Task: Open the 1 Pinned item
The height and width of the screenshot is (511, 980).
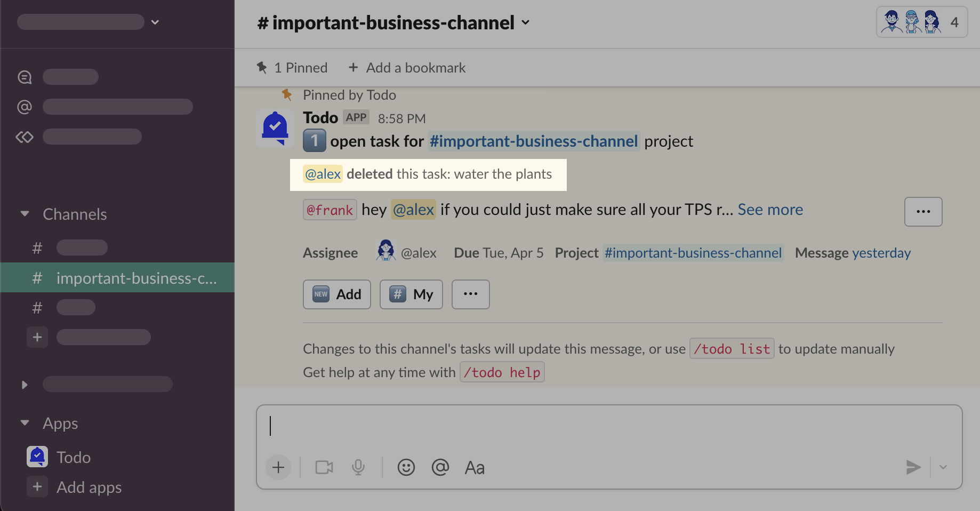Action: coord(292,68)
